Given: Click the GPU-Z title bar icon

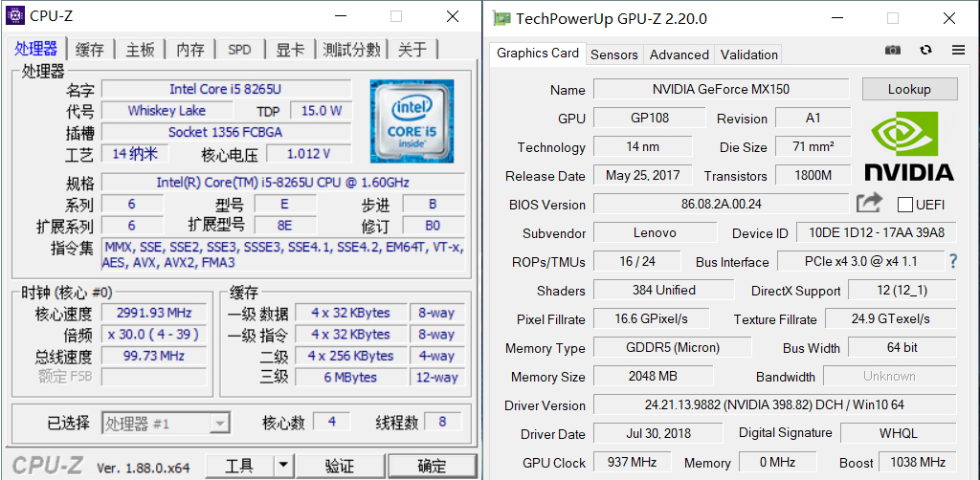Looking at the screenshot, I should click(x=501, y=19).
